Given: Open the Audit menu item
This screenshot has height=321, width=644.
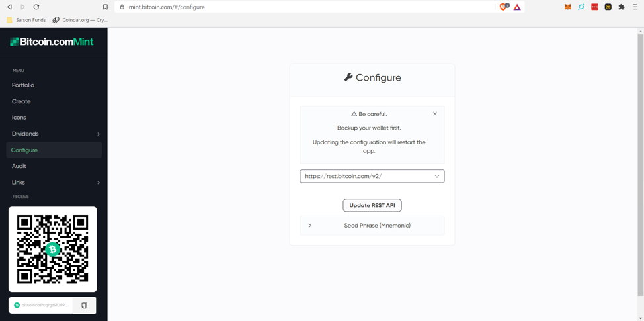Looking at the screenshot, I should pyautogui.click(x=19, y=166).
